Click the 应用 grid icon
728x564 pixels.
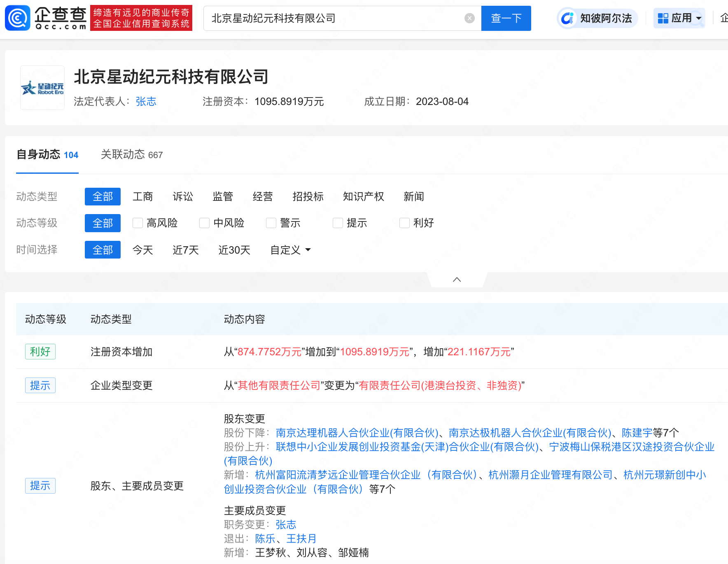pyautogui.click(x=663, y=18)
